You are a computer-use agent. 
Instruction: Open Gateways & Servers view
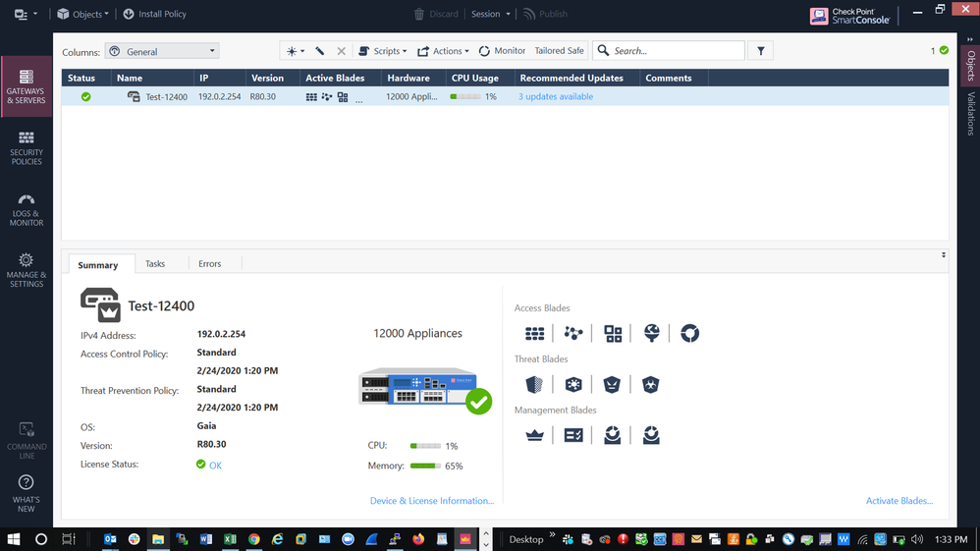click(x=27, y=86)
